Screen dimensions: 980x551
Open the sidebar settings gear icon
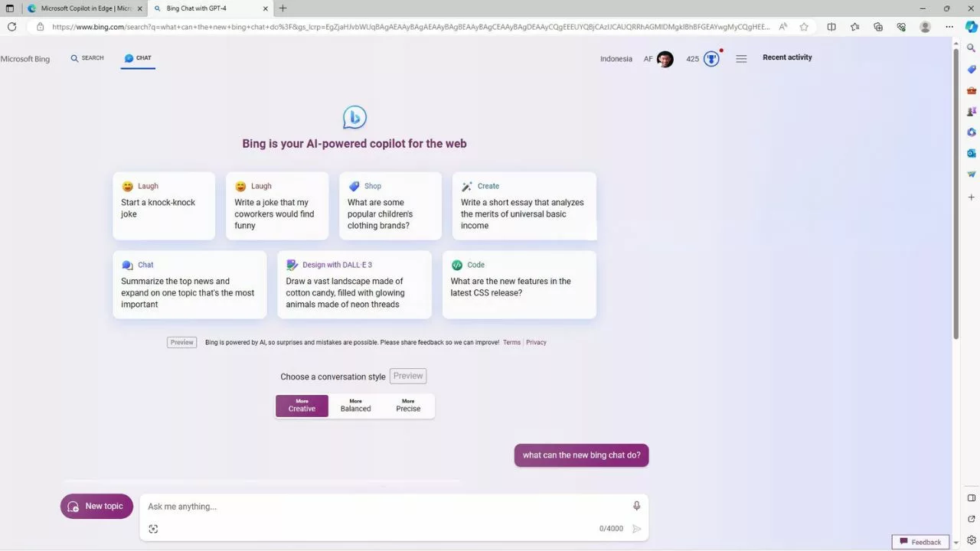971,540
